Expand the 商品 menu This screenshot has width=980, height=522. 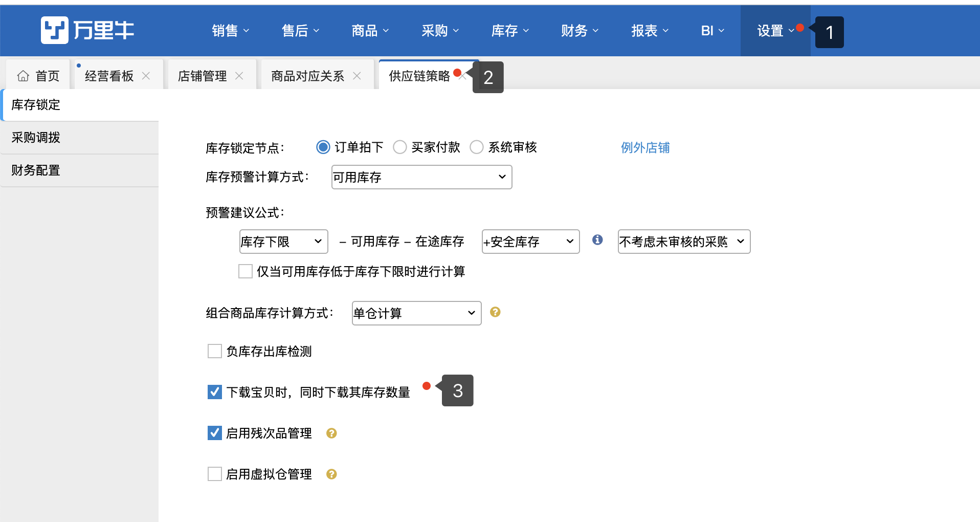click(370, 31)
